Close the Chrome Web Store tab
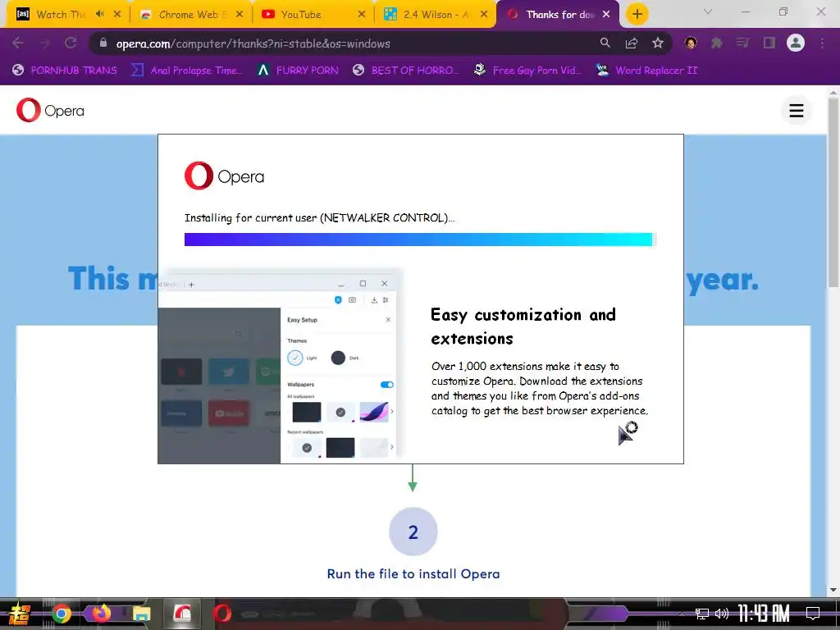This screenshot has height=630, width=840. (x=240, y=15)
